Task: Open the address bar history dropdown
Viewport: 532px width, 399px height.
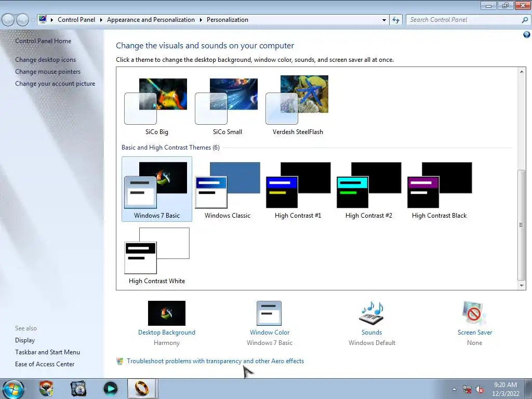Action: 384,20
